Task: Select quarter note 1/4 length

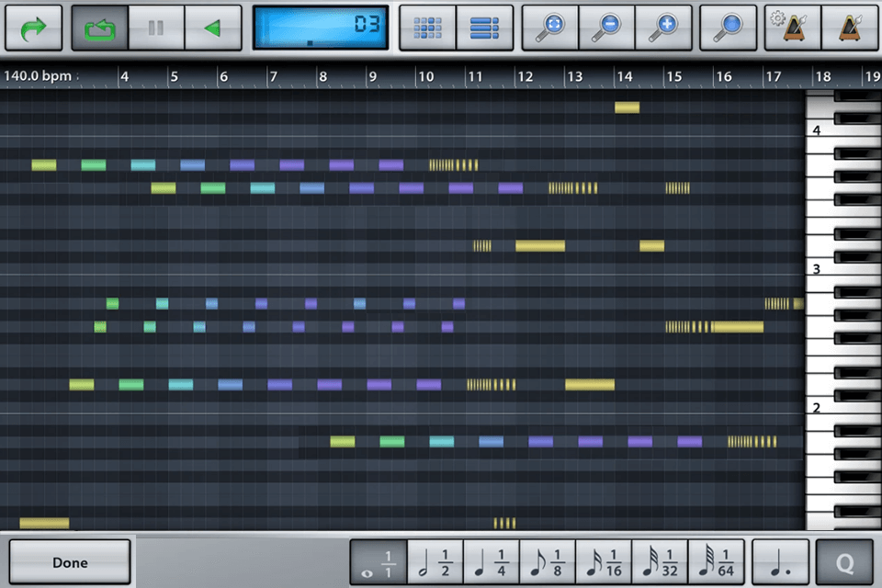Action: (x=491, y=562)
